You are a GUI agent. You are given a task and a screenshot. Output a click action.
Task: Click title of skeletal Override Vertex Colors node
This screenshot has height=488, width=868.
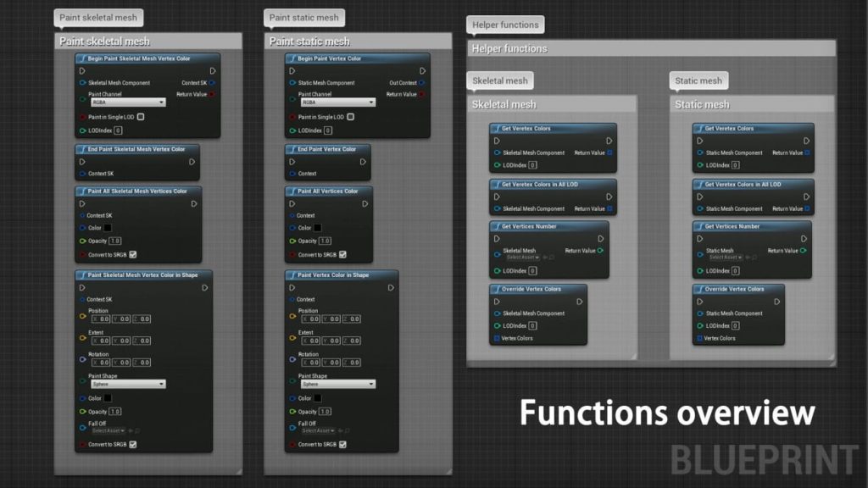(x=531, y=290)
